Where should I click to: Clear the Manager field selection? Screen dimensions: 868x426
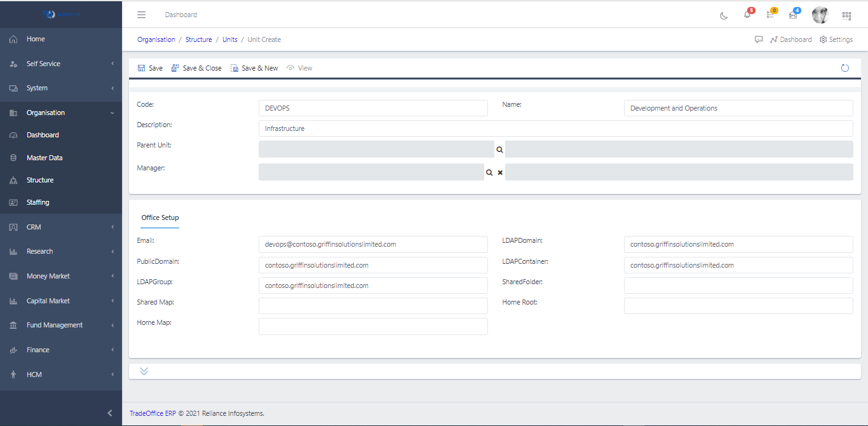pos(500,172)
